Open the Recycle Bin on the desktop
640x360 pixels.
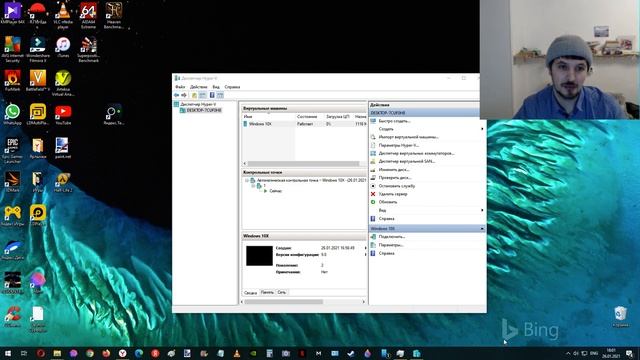pyautogui.click(x=620, y=316)
